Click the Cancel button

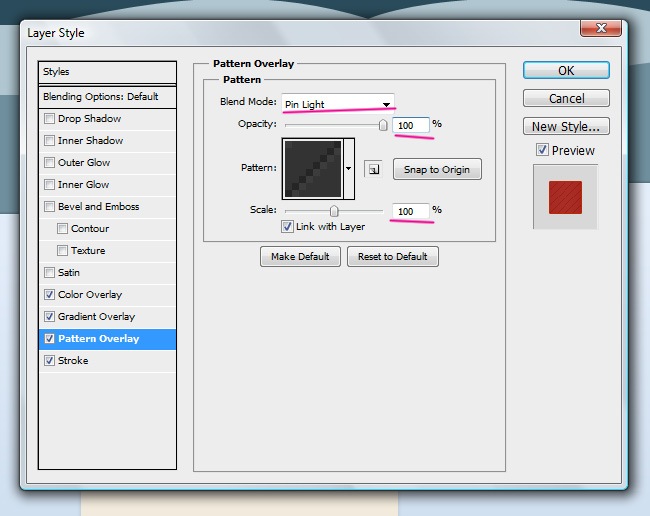[566, 98]
